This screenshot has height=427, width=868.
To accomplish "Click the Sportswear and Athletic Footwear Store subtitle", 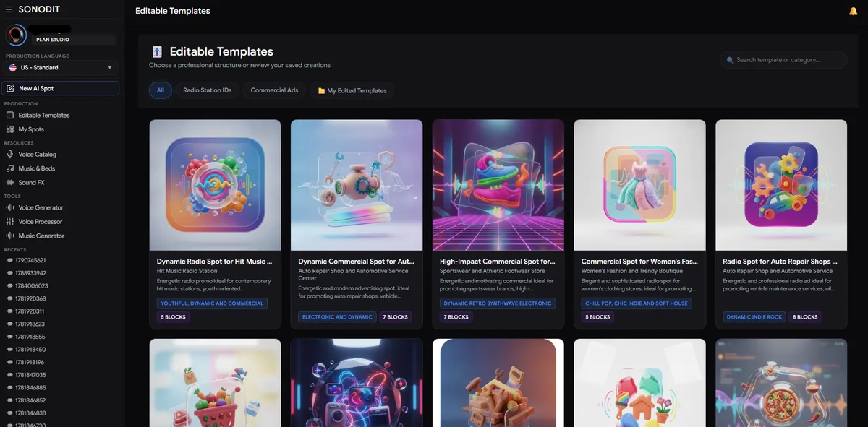I will click(x=493, y=271).
